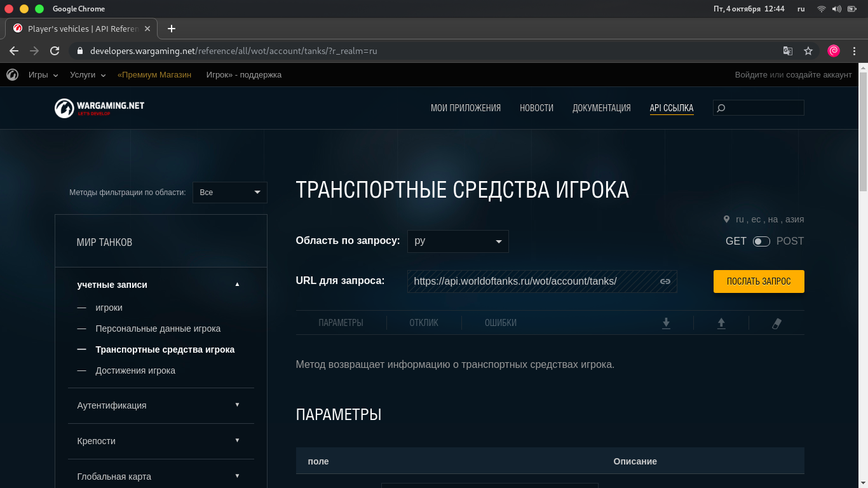Click the Описание table column header
Screen dimensions: 868x488
(x=635, y=461)
